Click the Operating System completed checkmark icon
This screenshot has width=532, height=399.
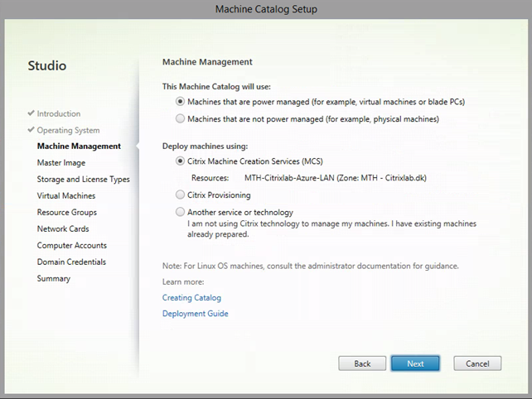click(31, 129)
